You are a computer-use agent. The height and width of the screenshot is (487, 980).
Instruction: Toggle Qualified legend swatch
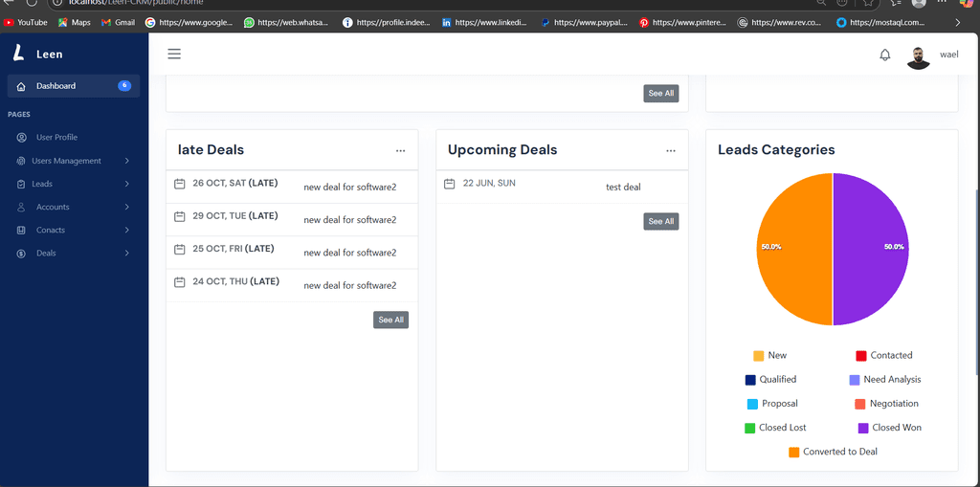pyautogui.click(x=750, y=380)
